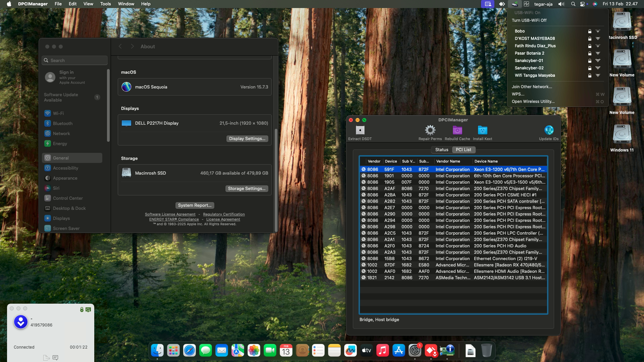
Task: Open Notes from the Dock
Action: pyautogui.click(x=334, y=351)
